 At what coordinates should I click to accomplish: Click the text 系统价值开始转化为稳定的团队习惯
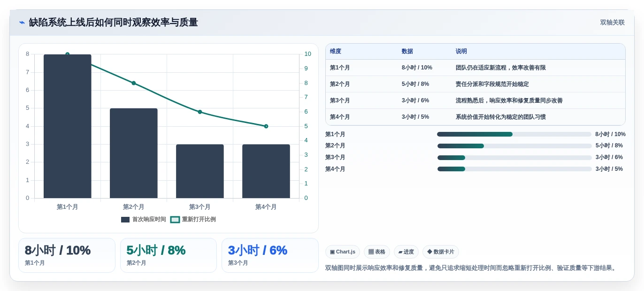(501, 117)
